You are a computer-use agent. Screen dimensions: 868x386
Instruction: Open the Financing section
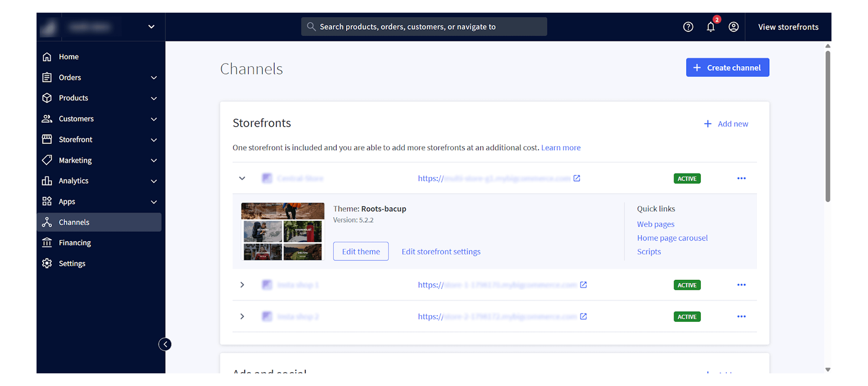(x=75, y=242)
